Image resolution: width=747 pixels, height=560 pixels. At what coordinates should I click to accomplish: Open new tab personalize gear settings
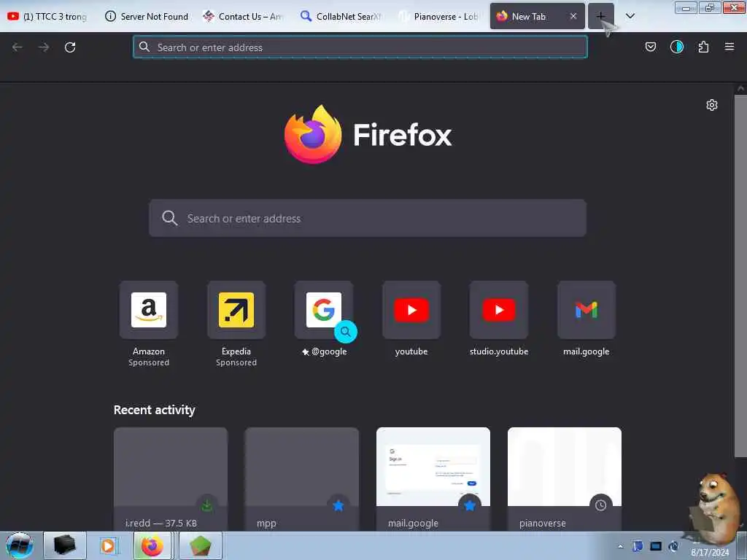(x=712, y=105)
